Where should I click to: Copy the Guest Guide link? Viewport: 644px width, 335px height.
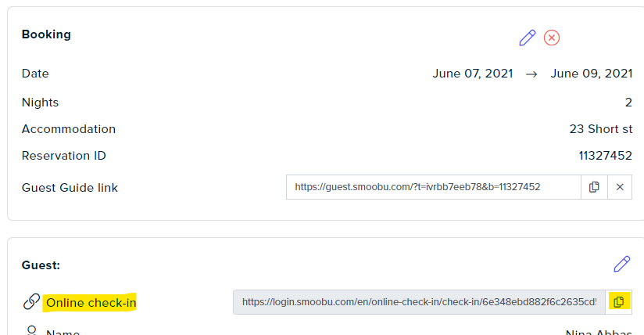[x=594, y=187]
